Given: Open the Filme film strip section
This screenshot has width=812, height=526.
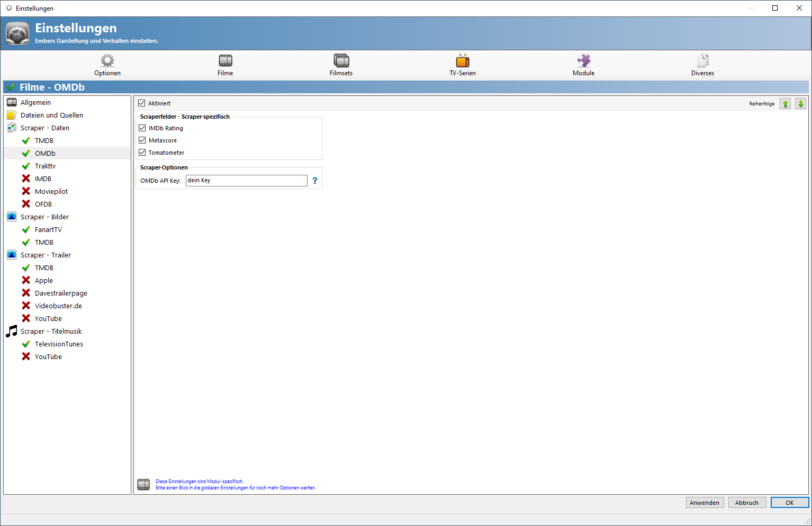Looking at the screenshot, I should click(x=225, y=65).
